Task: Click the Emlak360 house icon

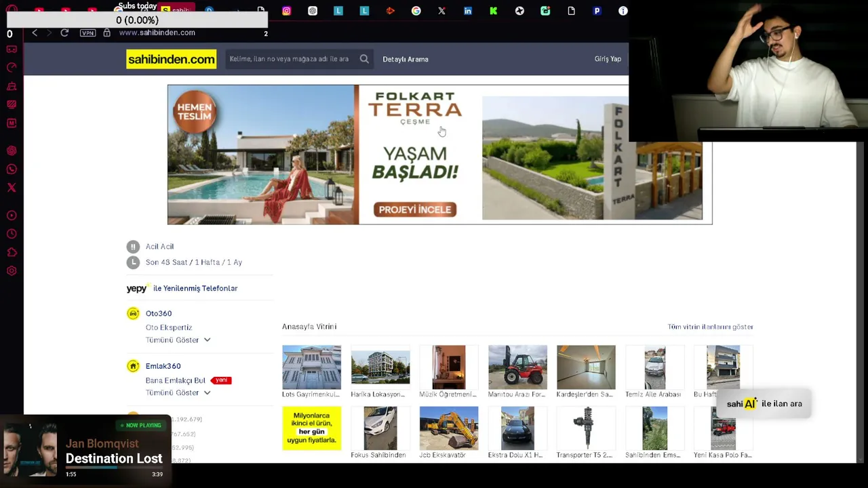Action: pos(133,366)
